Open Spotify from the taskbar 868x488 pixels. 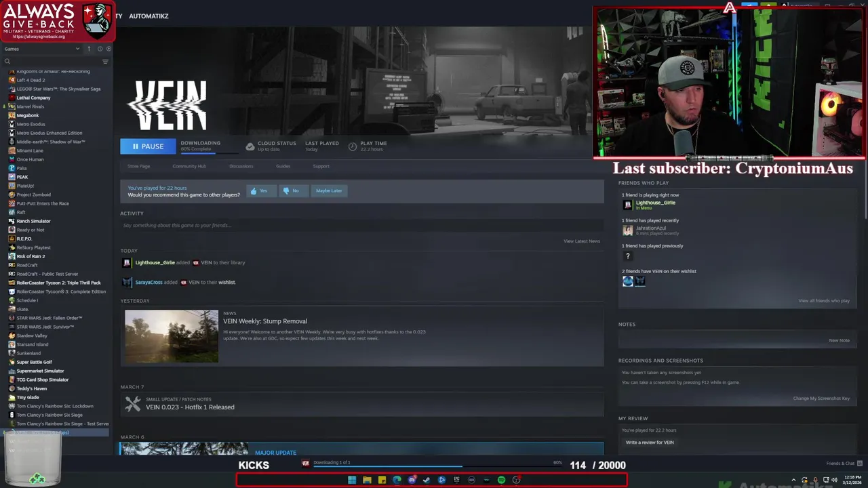tap(501, 480)
